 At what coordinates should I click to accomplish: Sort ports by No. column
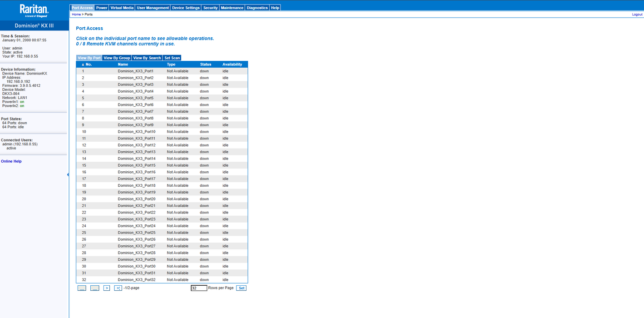click(87, 65)
